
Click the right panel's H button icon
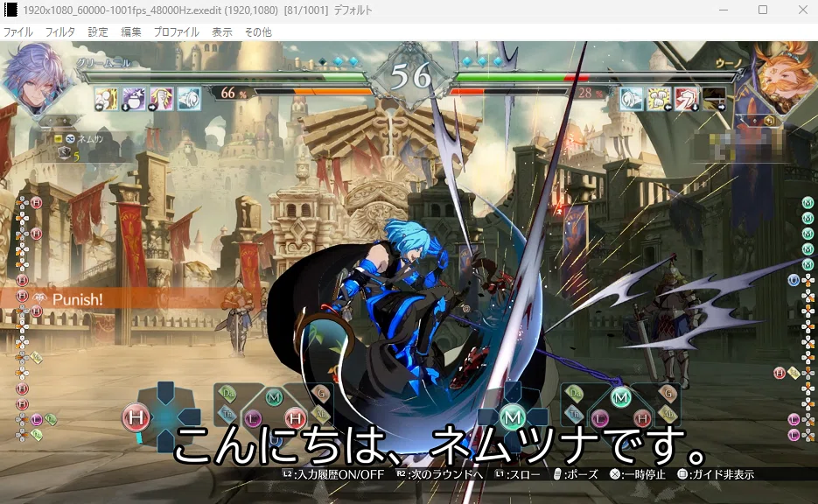(642, 418)
